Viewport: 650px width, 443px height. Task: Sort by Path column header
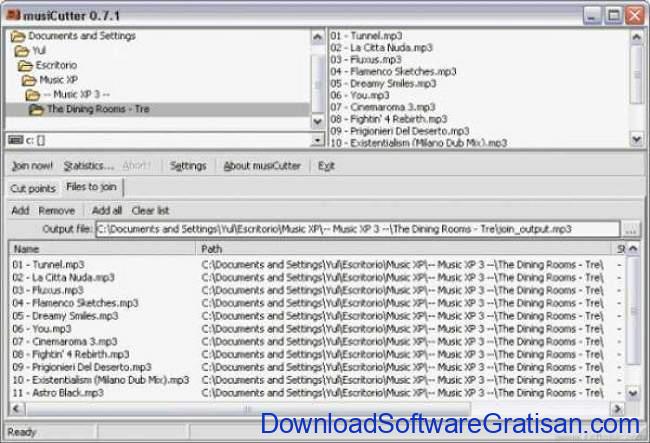(403, 249)
